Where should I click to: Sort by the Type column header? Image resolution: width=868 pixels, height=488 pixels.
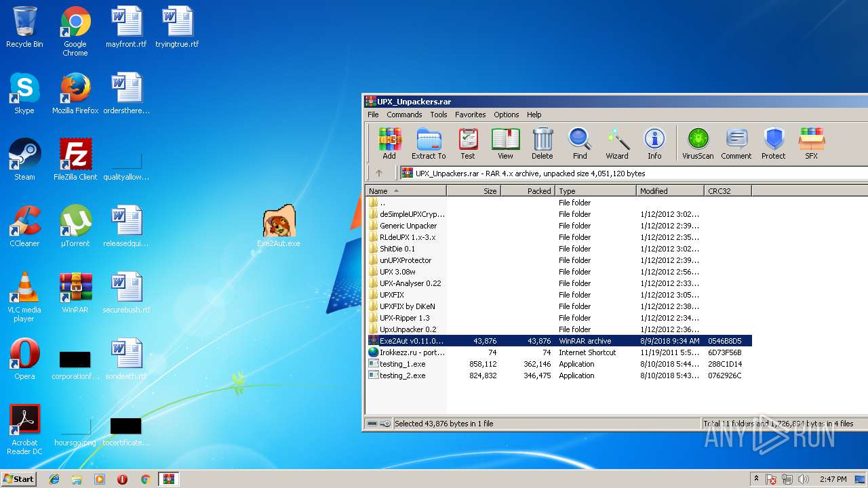point(595,191)
